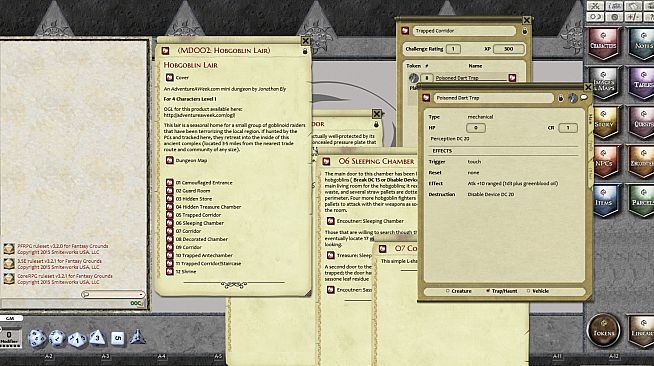
Task: Click the GM identity label above modifier
Action: (10, 318)
